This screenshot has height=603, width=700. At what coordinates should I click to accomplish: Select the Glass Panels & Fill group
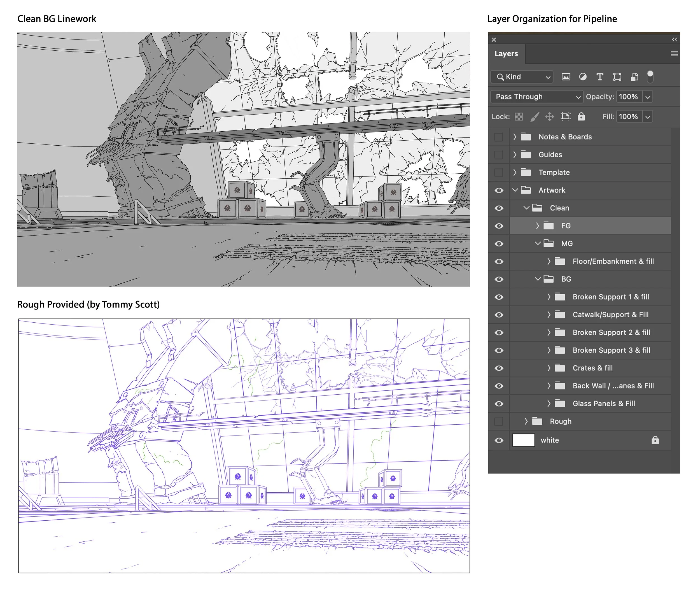603,404
